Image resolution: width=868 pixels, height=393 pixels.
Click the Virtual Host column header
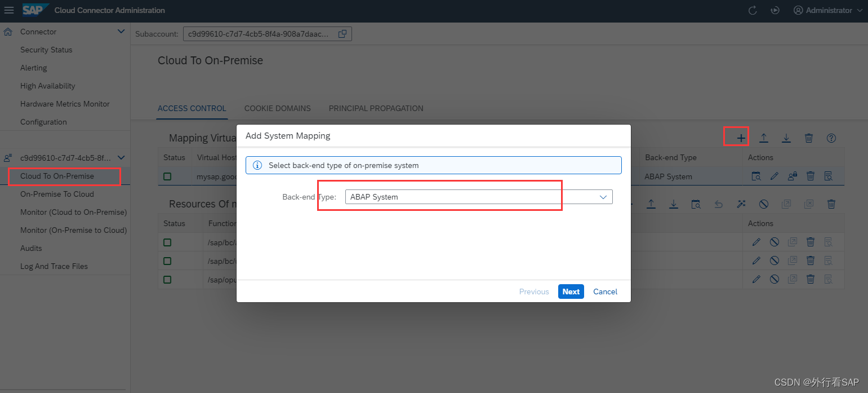tap(216, 157)
